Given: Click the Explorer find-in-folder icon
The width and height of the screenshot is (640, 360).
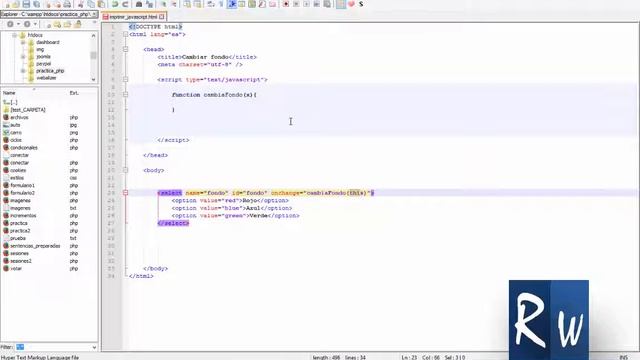Looking at the screenshot, I should pyautogui.click(x=67, y=24).
